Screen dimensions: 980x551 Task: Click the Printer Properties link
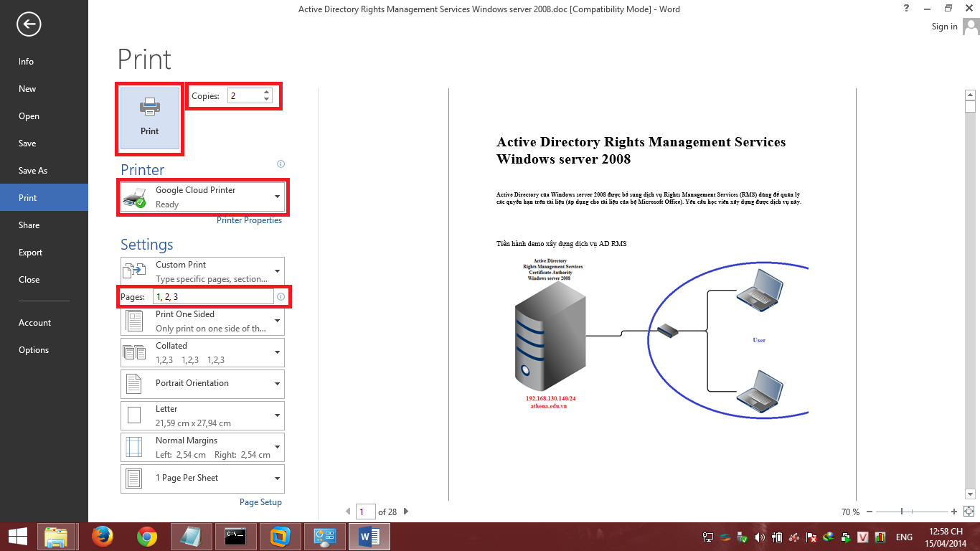[x=250, y=220]
